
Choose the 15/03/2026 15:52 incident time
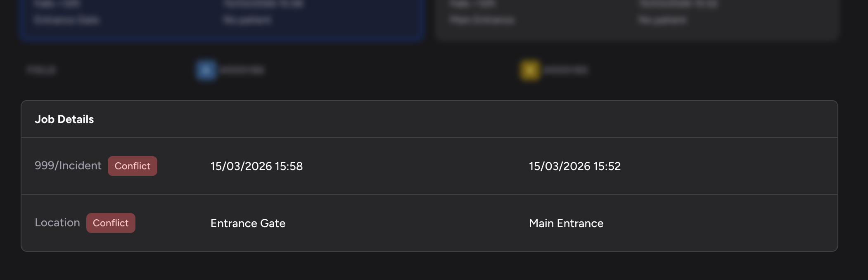coord(574,166)
